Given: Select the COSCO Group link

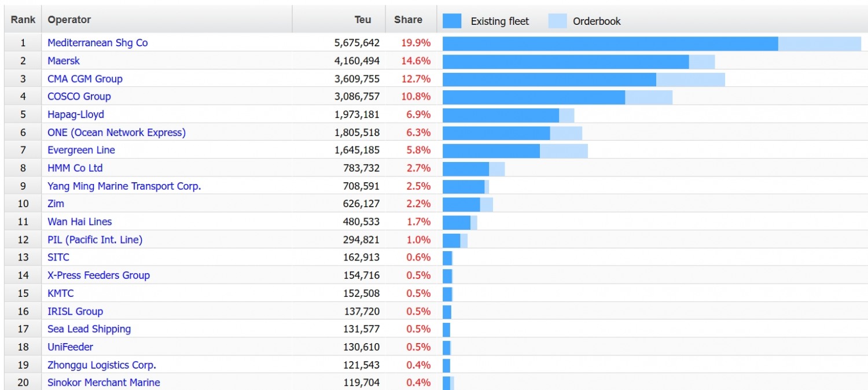Looking at the screenshot, I should point(79,97).
